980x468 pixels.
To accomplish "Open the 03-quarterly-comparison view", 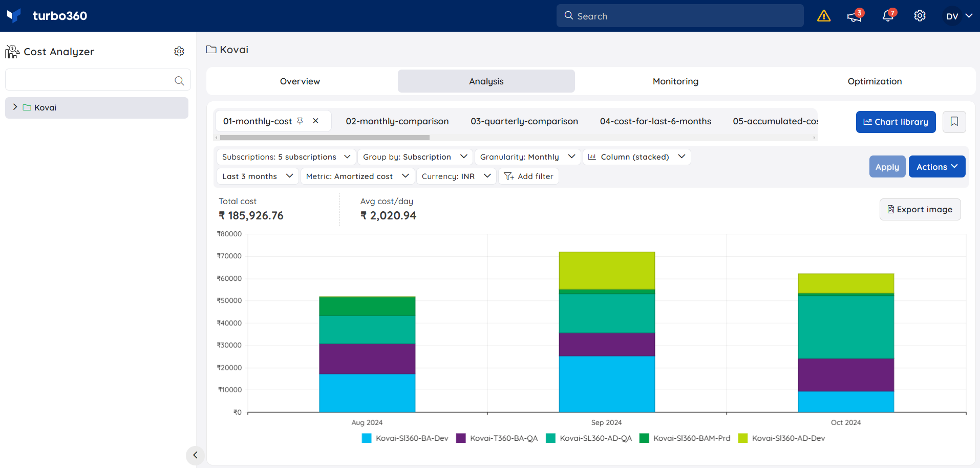I will click(524, 121).
